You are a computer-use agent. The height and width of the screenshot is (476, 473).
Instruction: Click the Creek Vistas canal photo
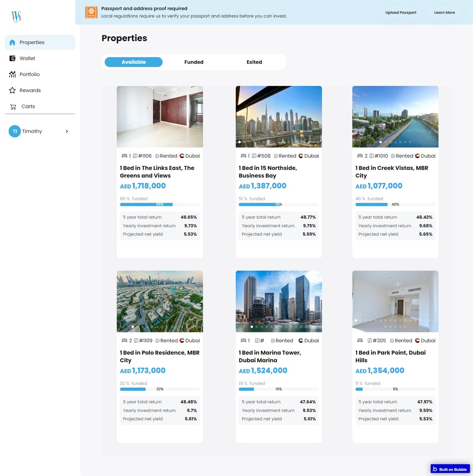point(395,117)
